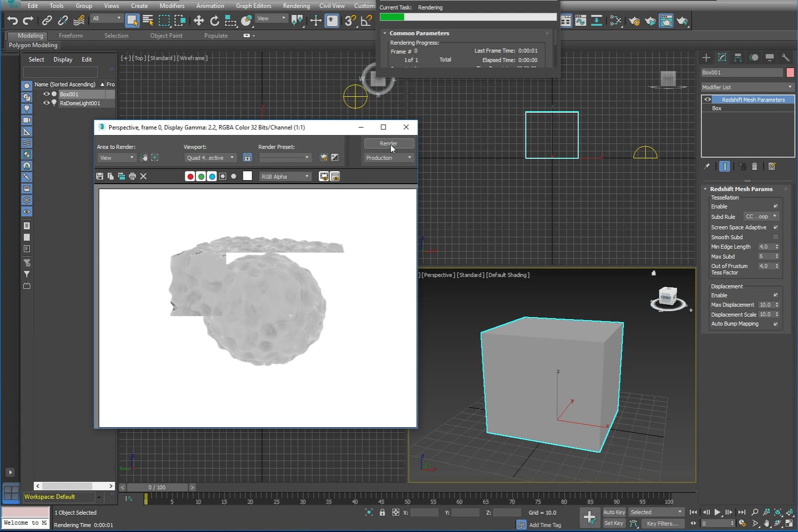This screenshot has width=798, height=532.
Task: Open the RGB Alpha channel dropdown
Action: [307, 176]
